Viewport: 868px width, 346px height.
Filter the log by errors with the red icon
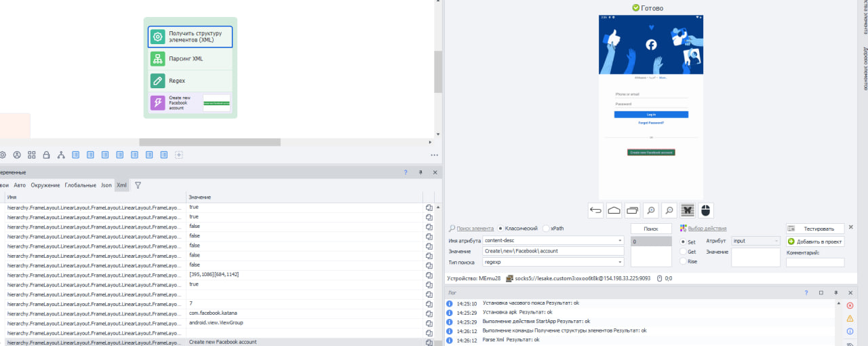click(x=850, y=305)
